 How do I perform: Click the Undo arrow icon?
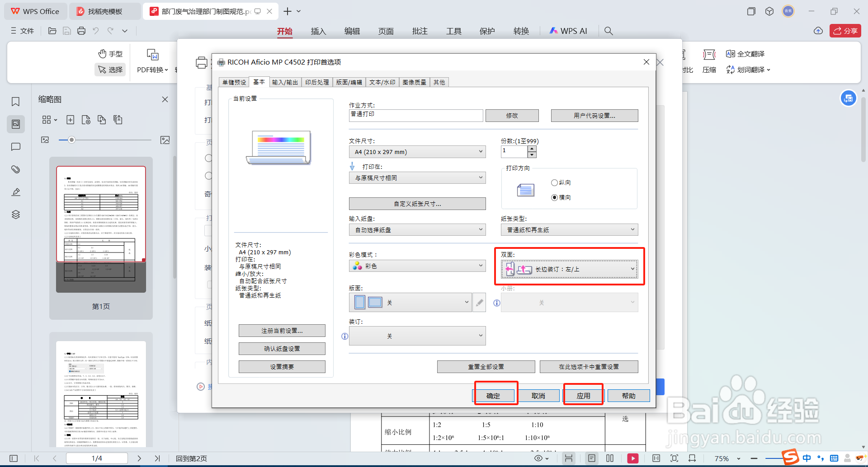click(96, 31)
